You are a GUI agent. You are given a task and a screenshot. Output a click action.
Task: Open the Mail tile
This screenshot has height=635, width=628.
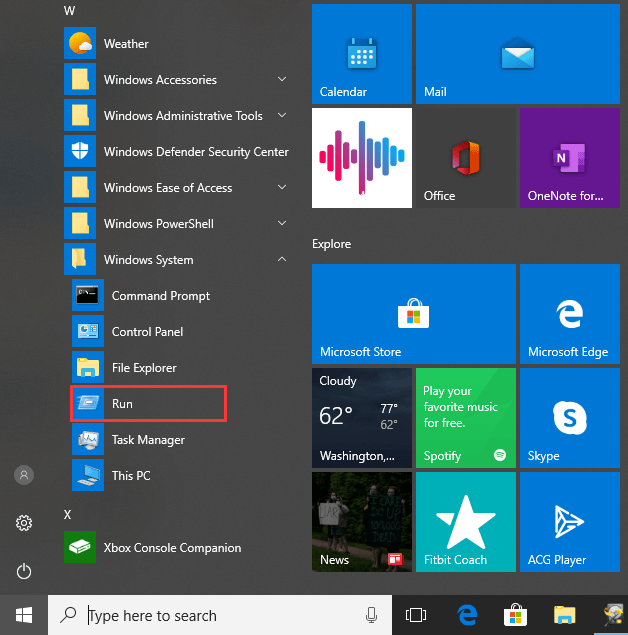517,54
